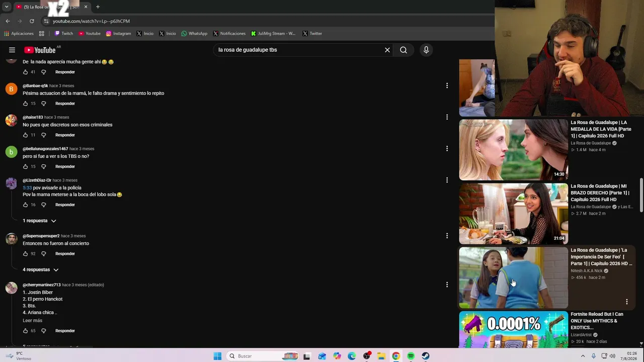Open options menu for @bellalunagonzales1467's comment

(x=447, y=148)
